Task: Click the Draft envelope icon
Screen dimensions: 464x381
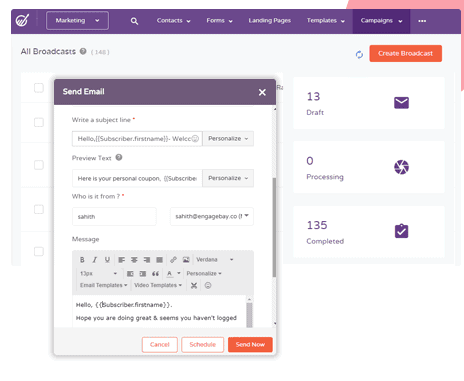Action: click(401, 103)
